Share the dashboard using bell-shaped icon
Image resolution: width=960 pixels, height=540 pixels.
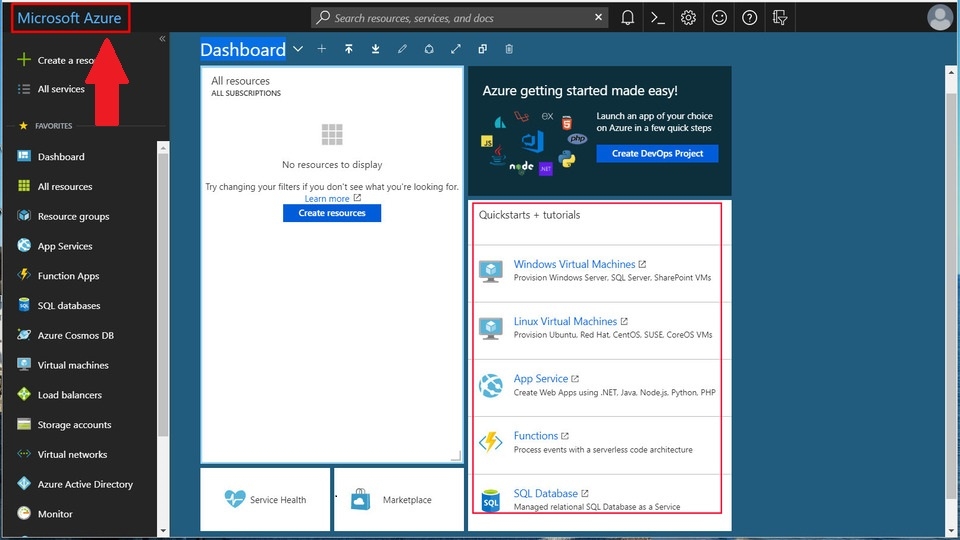coord(429,49)
